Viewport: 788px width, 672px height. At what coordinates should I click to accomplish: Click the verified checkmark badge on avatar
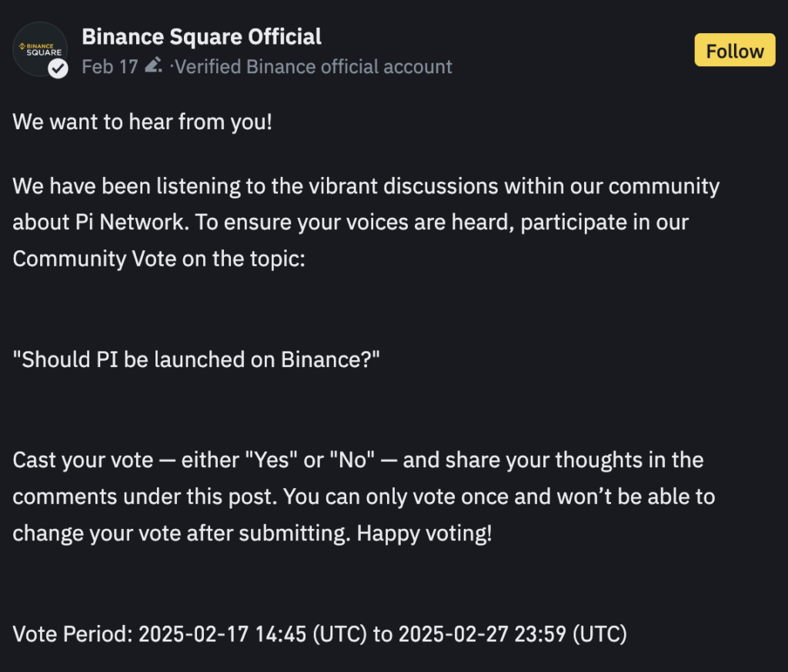pos(58,69)
